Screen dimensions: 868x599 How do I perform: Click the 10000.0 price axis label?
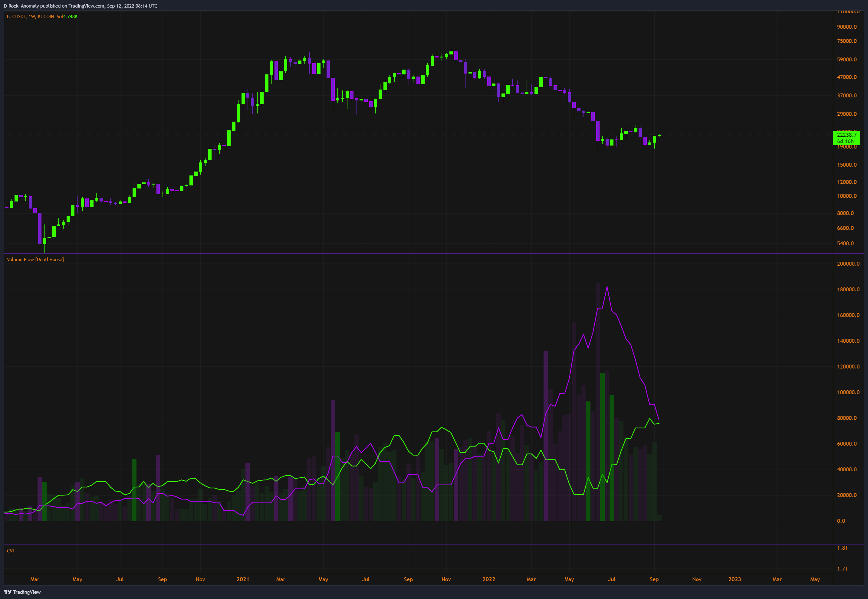pyautogui.click(x=847, y=196)
